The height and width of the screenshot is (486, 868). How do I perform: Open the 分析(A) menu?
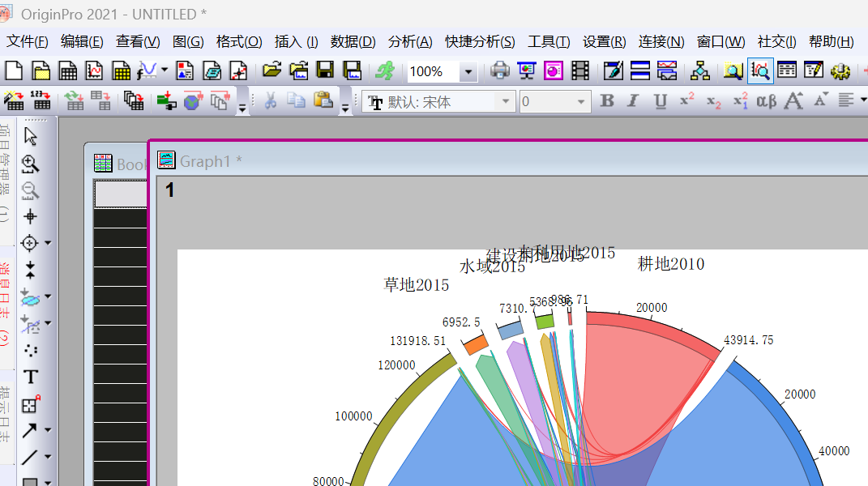click(410, 41)
